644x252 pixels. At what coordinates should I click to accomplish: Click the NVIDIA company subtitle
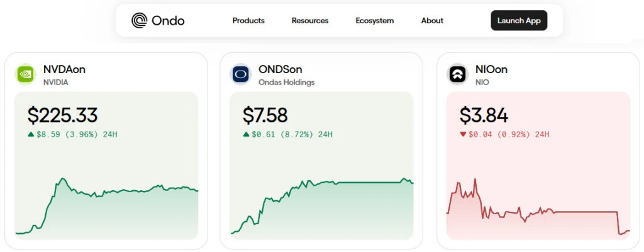(x=56, y=83)
